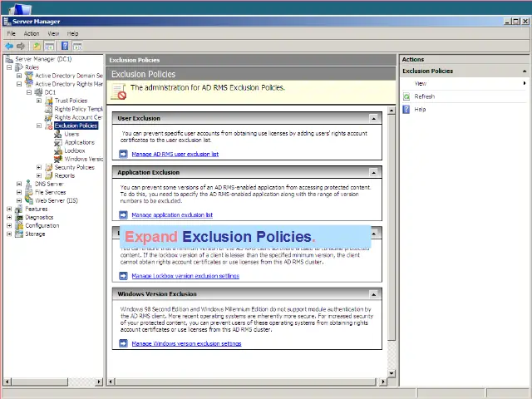Collapse the Application Exclusion section
Viewport: 532px width, 399px height.
point(373,172)
